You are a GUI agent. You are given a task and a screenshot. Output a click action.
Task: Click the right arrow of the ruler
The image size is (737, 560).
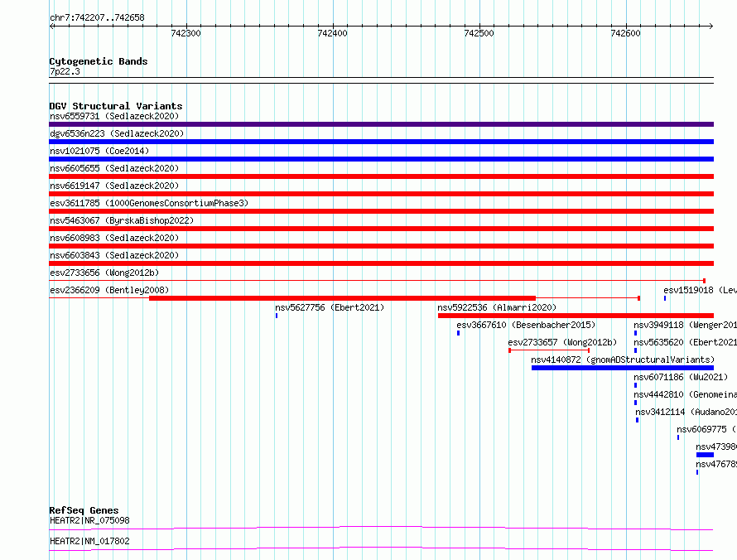tap(711, 26)
